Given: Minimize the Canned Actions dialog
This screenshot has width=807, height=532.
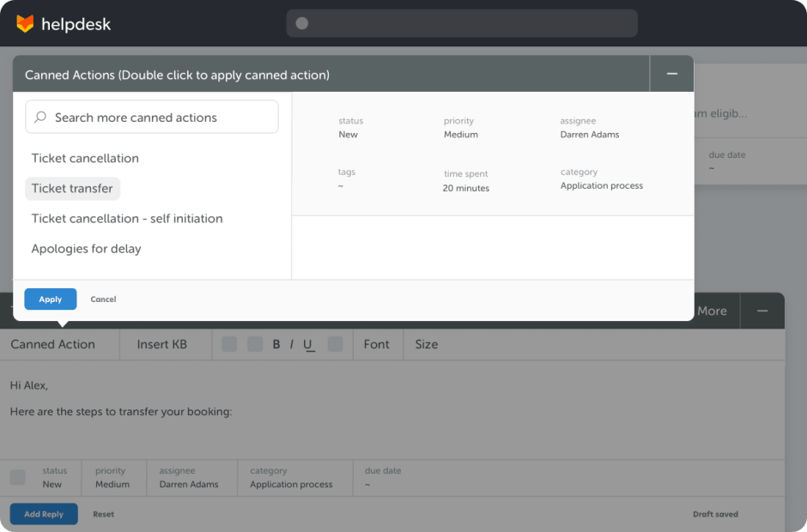Looking at the screenshot, I should coord(671,75).
